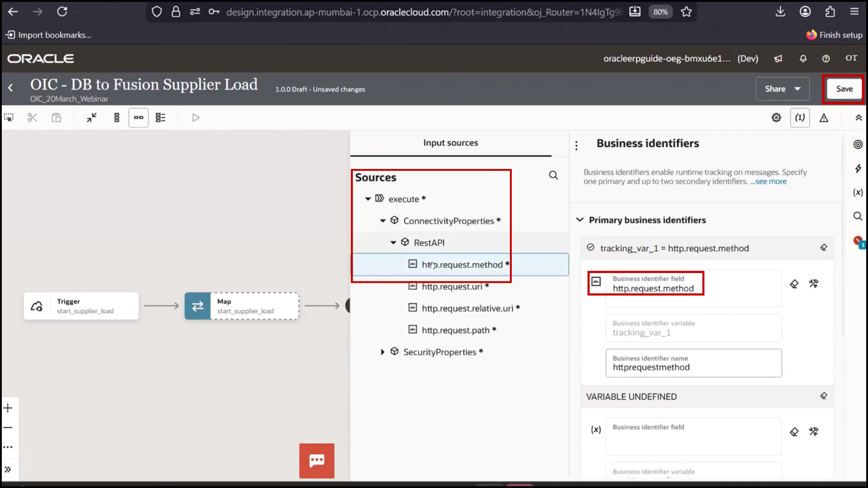Click the 80% zoom level indicator

point(660,12)
